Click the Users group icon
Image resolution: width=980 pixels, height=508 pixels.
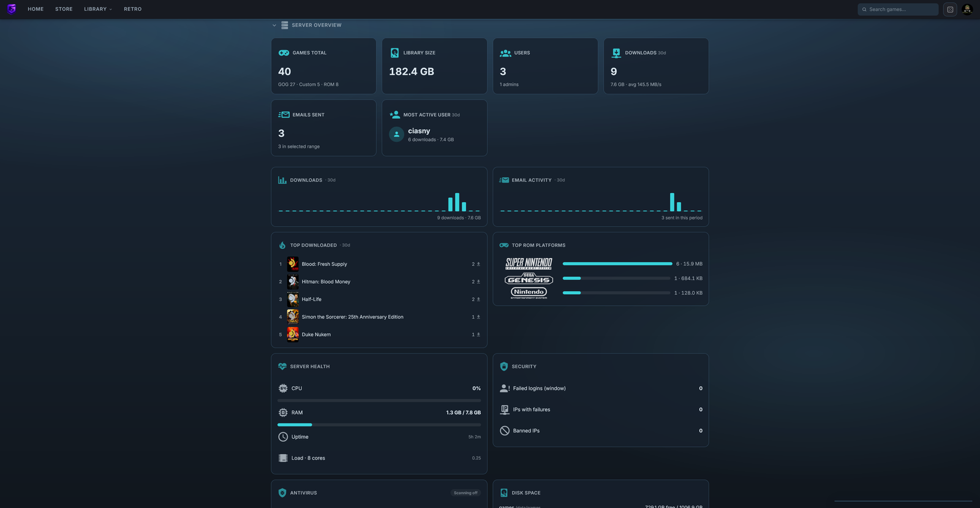pyautogui.click(x=505, y=53)
